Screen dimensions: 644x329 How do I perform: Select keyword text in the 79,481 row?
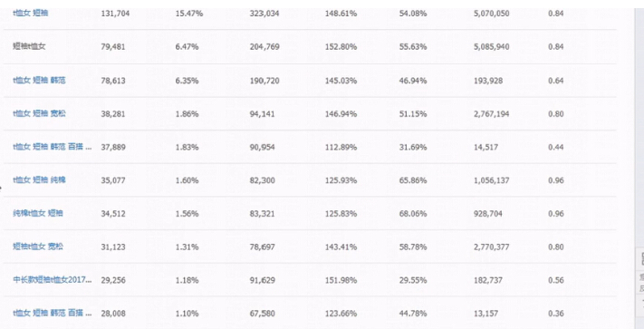(x=29, y=47)
